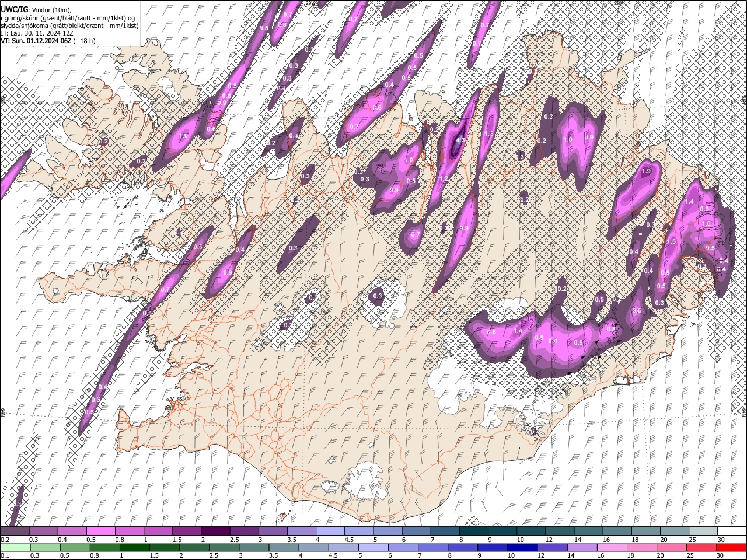Viewport: 747px width, 560px height.
Task: Click the title text 'UWC/IG: Vindur (10m)'
Action: click(x=36, y=10)
